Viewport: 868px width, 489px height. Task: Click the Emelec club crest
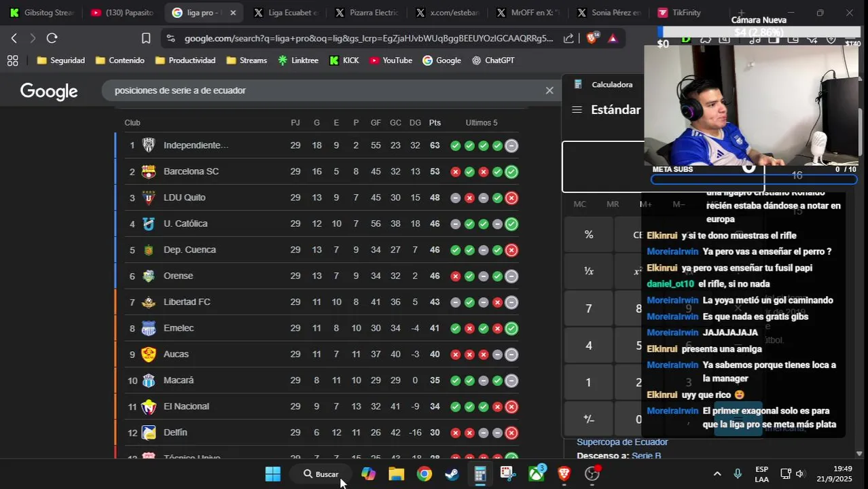[x=149, y=329]
